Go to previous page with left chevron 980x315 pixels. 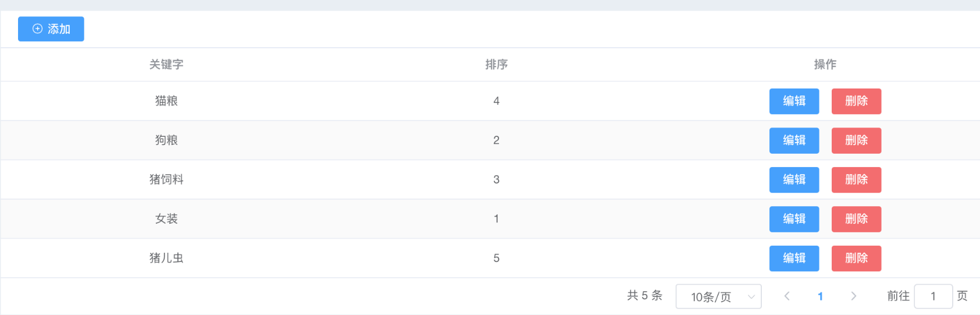click(x=787, y=296)
